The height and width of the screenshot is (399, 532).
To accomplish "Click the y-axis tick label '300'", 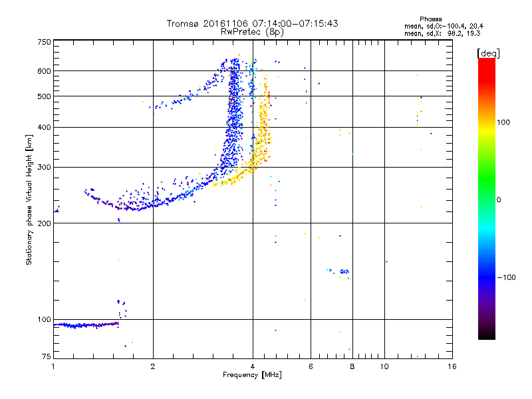I will [x=44, y=168].
